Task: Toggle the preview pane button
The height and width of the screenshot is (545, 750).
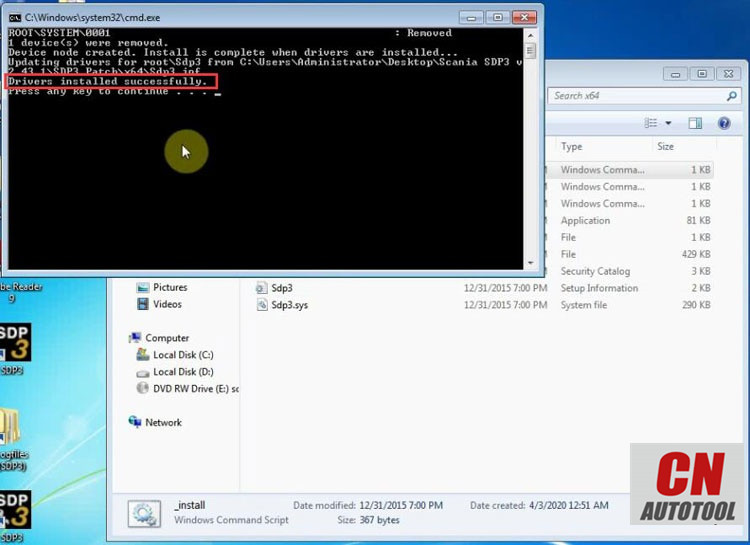Action: tap(695, 123)
